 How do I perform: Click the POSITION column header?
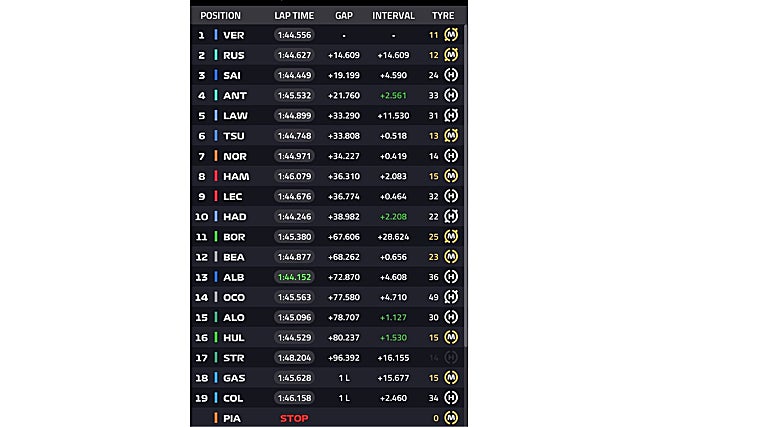(220, 16)
